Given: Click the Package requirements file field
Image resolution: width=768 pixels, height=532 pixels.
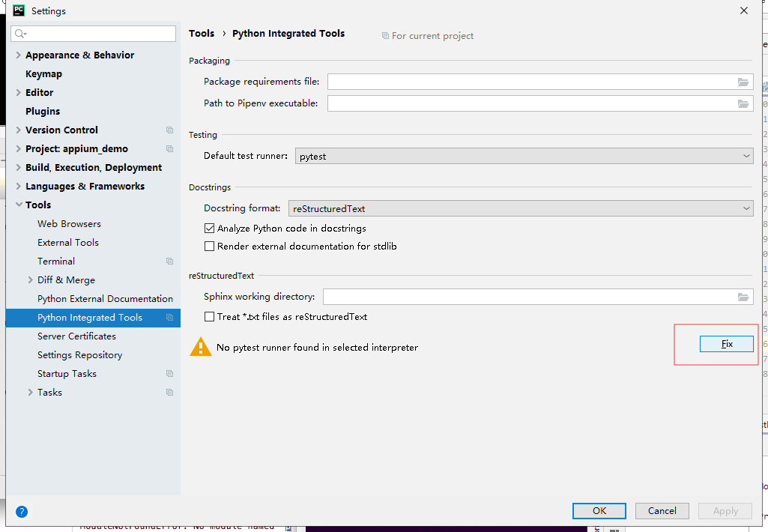Looking at the screenshot, I should click(x=529, y=82).
